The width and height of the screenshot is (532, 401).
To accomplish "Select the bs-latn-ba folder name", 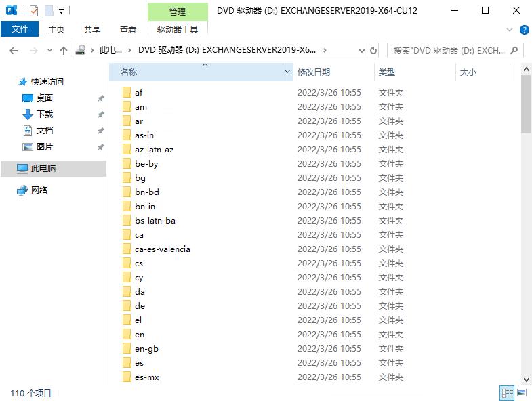I will (155, 221).
